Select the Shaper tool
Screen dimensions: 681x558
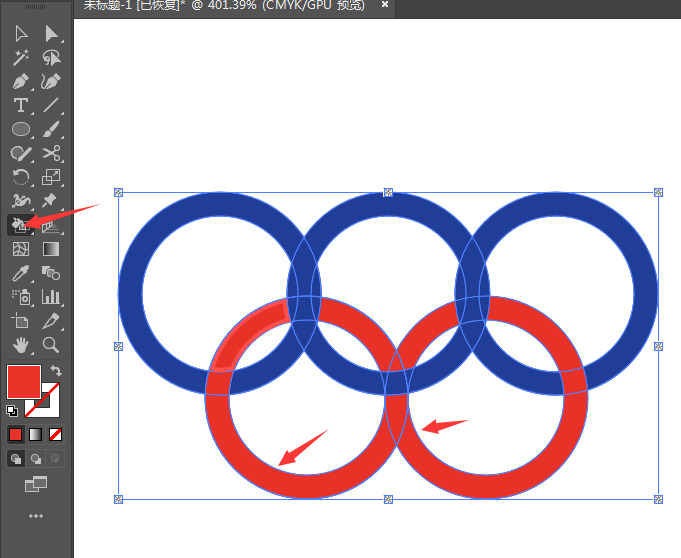tap(20, 153)
